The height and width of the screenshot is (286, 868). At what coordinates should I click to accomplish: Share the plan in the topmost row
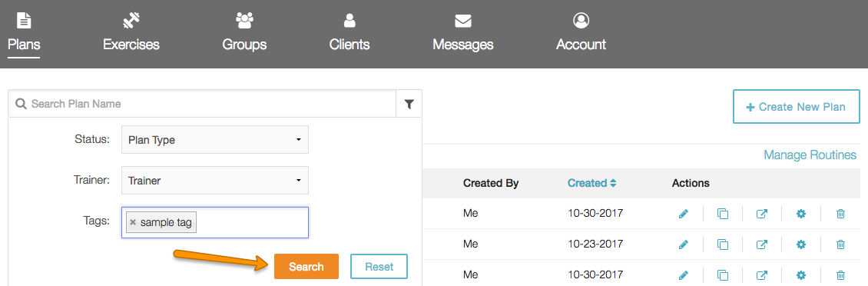pos(762,214)
